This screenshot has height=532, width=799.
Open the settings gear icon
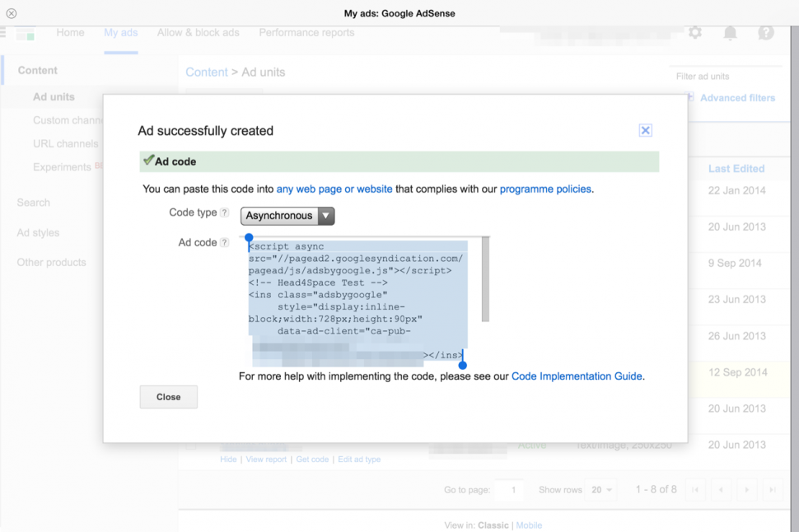[695, 33]
